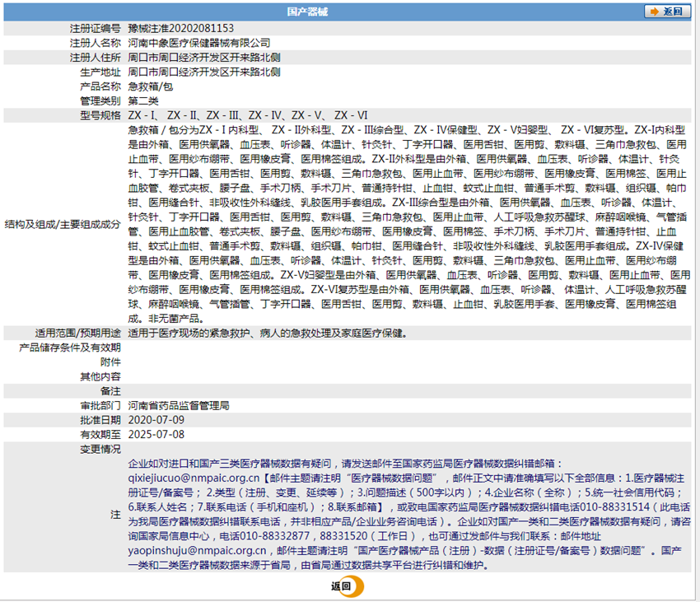Viewport: 700px width, 602px height.
Task: Click the 管理类别 label
Action: tap(100, 101)
